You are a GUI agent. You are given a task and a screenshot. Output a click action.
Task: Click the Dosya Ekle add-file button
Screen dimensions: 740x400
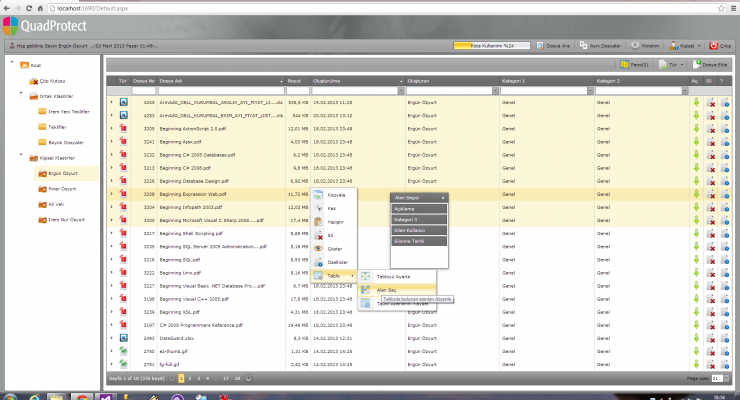pyautogui.click(x=710, y=65)
